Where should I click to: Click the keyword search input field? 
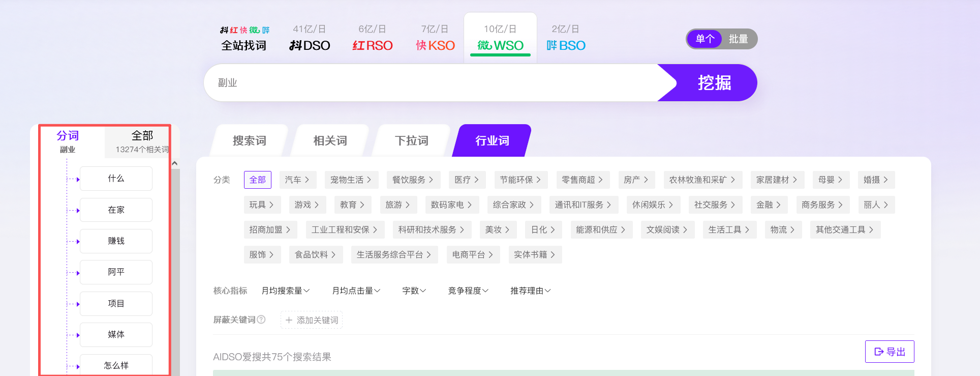tap(432, 83)
